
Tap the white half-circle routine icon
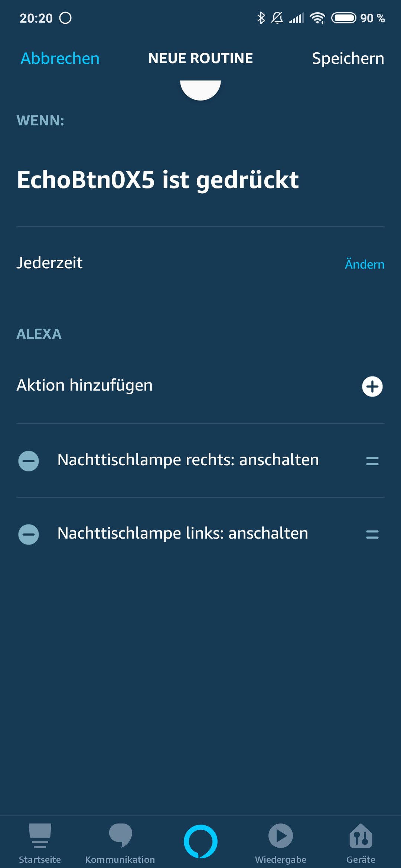coord(200,90)
